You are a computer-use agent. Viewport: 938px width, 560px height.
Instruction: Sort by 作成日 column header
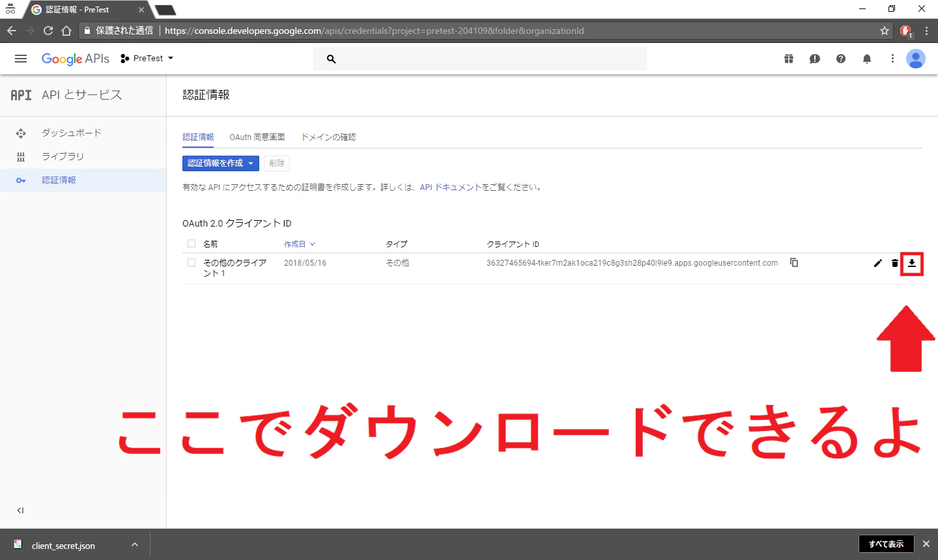(x=299, y=244)
